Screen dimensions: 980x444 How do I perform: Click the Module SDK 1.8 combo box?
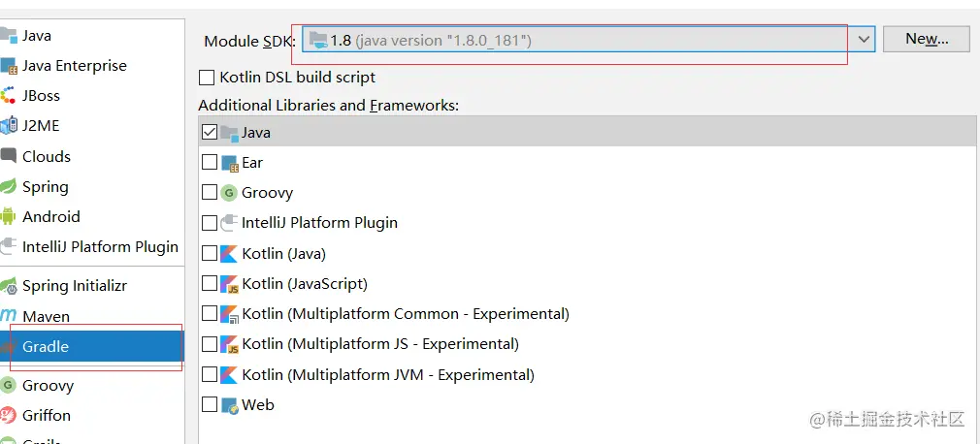click(589, 40)
